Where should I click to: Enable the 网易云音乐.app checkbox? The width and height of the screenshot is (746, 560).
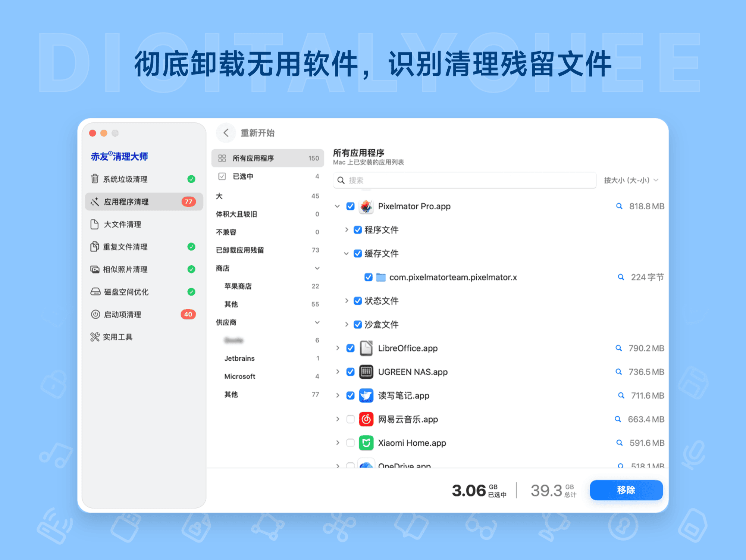[x=350, y=419]
